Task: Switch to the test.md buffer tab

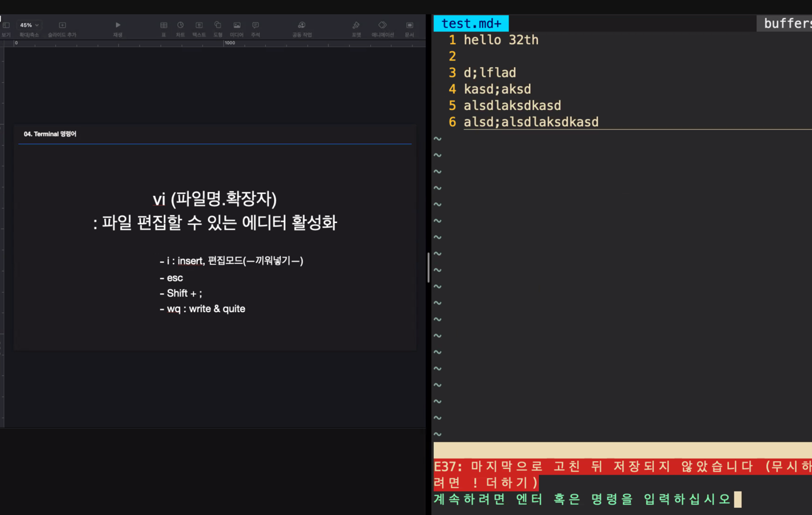Action: (x=471, y=23)
